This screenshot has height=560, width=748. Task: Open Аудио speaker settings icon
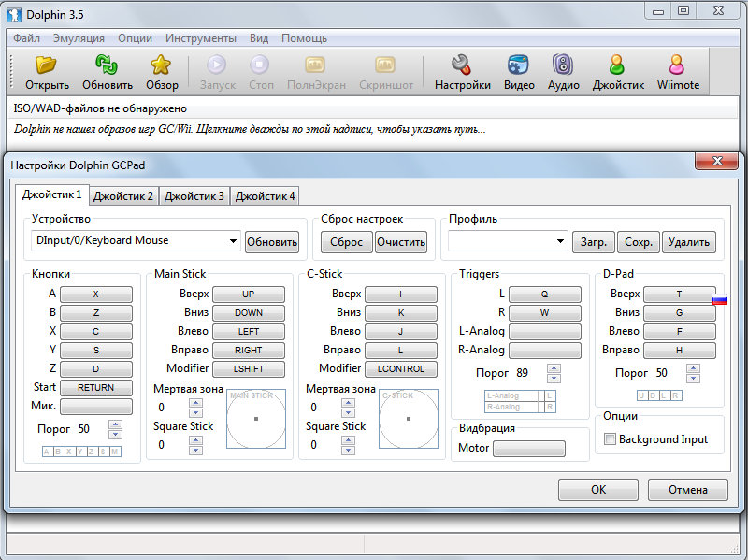[563, 65]
